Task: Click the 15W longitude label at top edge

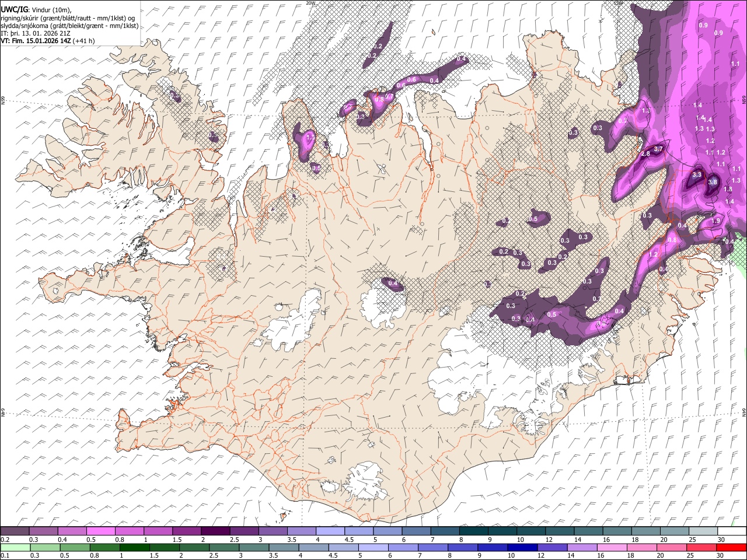Action: (618, 3)
